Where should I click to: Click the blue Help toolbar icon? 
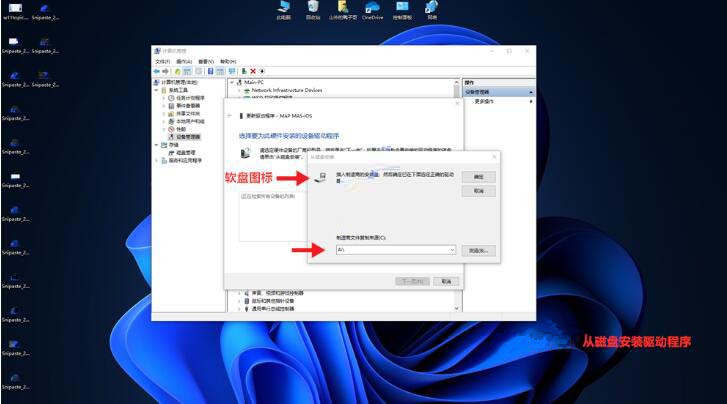tap(210, 71)
